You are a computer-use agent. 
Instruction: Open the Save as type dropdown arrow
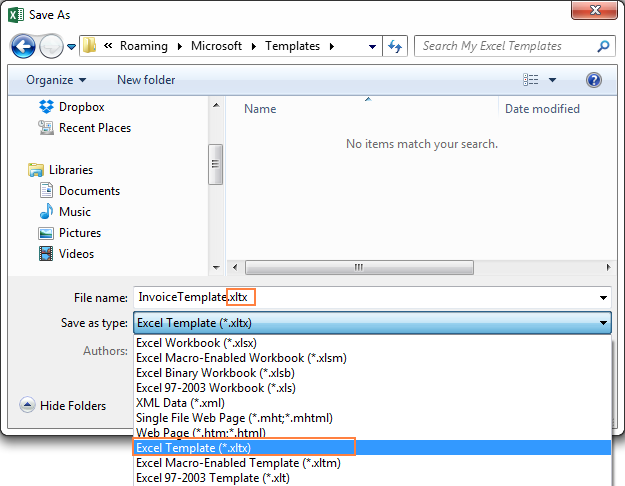[x=603, y=323]
